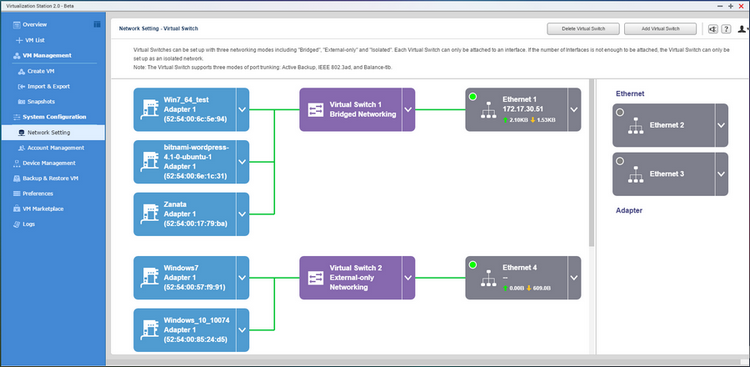Click the '(52:54:00:6c:5e:94)' MAC address

click(x=195, y=119)
